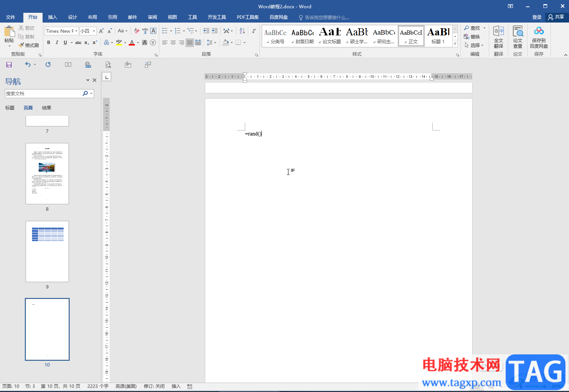Apply red font color

point(132,43)
